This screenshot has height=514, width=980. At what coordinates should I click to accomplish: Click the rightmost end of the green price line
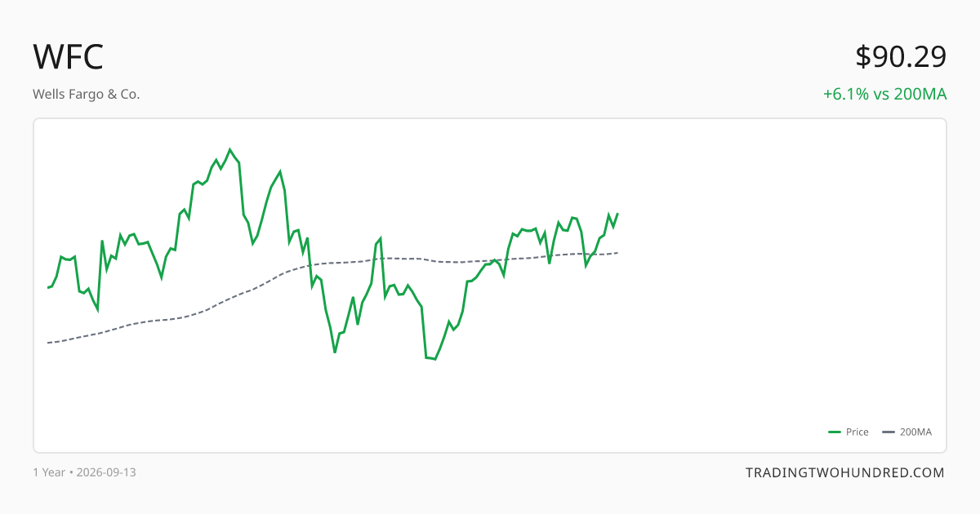(x=617, y=214)
